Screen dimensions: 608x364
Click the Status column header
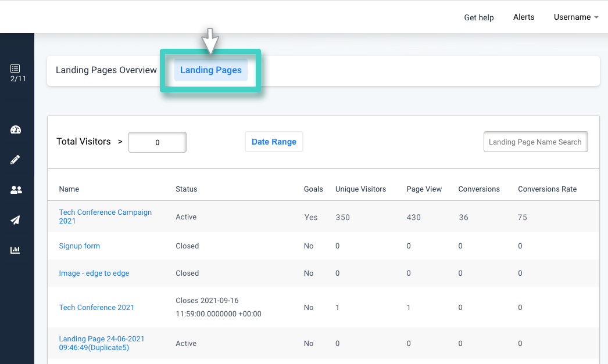click(x=186, y=189)
